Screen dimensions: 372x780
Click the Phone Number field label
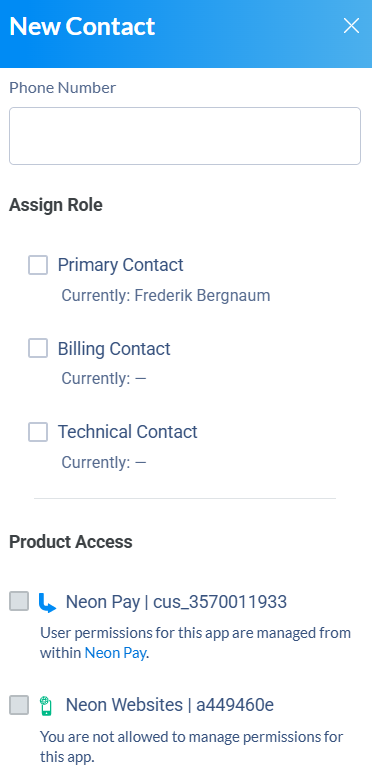pyautogui.click(x=63, y=88)
